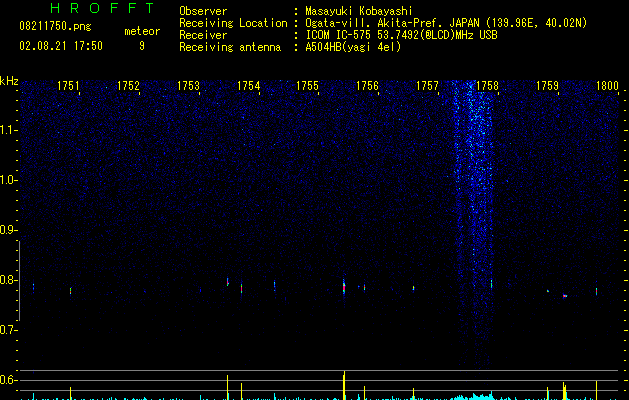Click the meteor label
The image size is (629, 400).
tap(142, 31)
